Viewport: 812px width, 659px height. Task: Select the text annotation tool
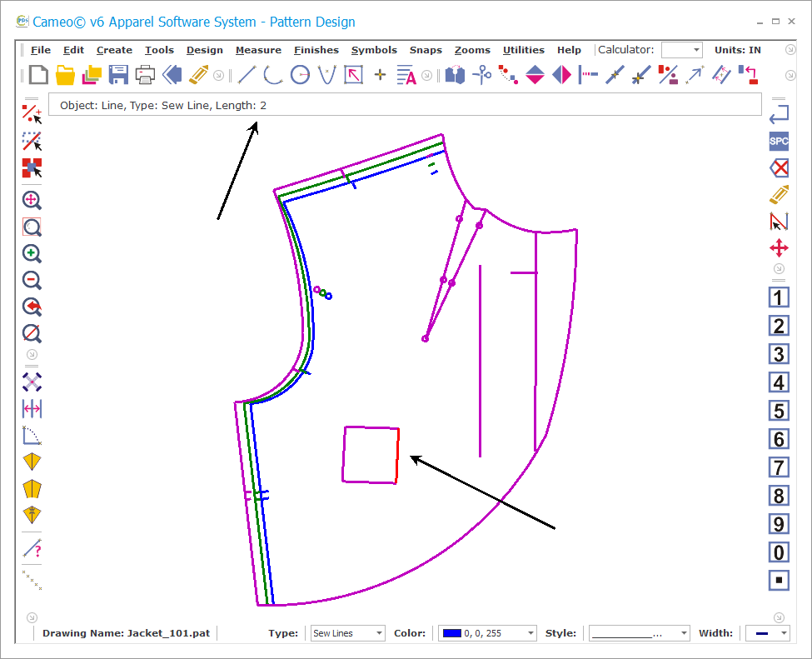tap(406, 75)
